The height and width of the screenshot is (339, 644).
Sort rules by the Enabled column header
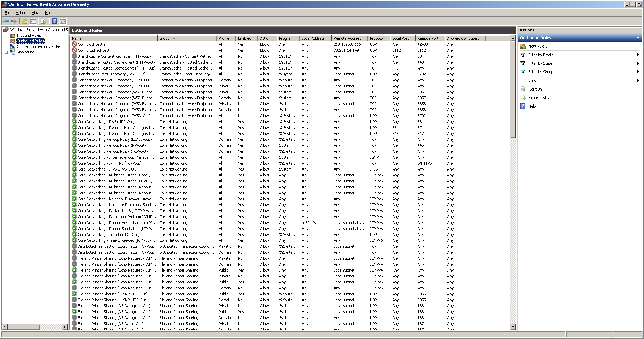coord(244,38)
